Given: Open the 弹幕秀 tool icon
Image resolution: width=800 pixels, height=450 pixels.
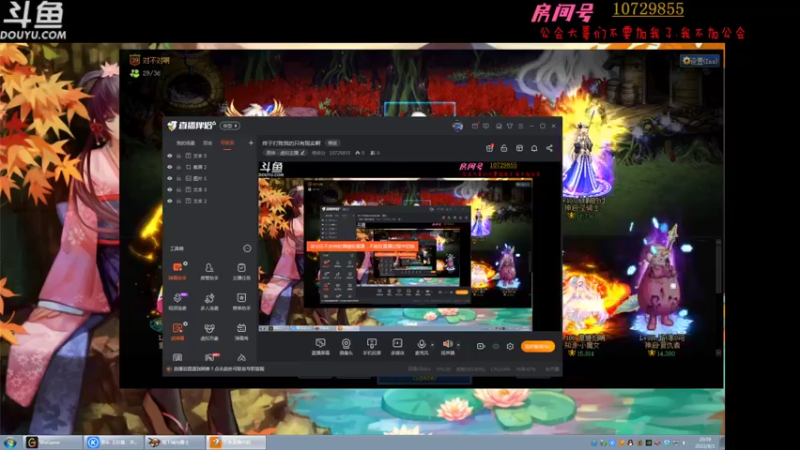Looking at the screenshot, I should click(x=241, y=331).
